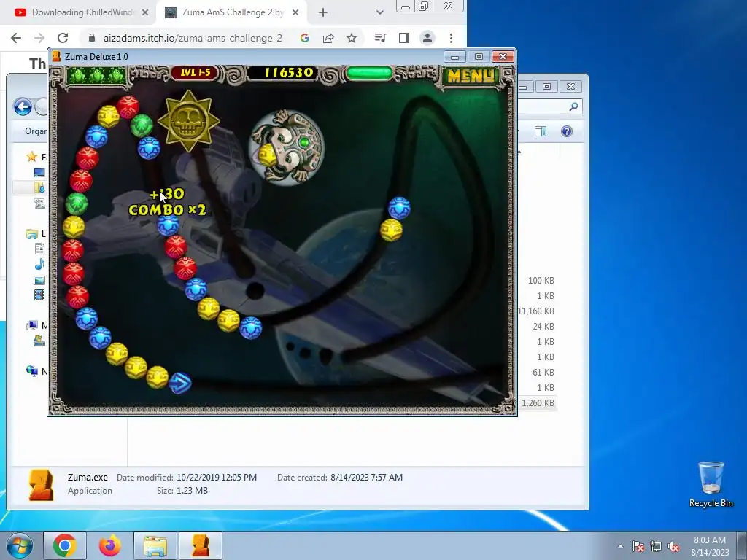Viewport: 747px width, 560px height.
Task: Open Chrome from the taskbar
Action: [x=65, y=545]
